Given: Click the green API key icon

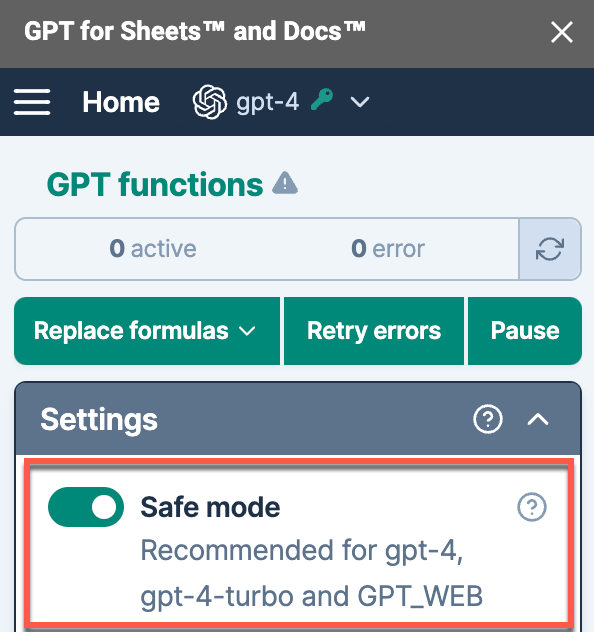Looking at the screenshot, I should click(x=322, y=99).
